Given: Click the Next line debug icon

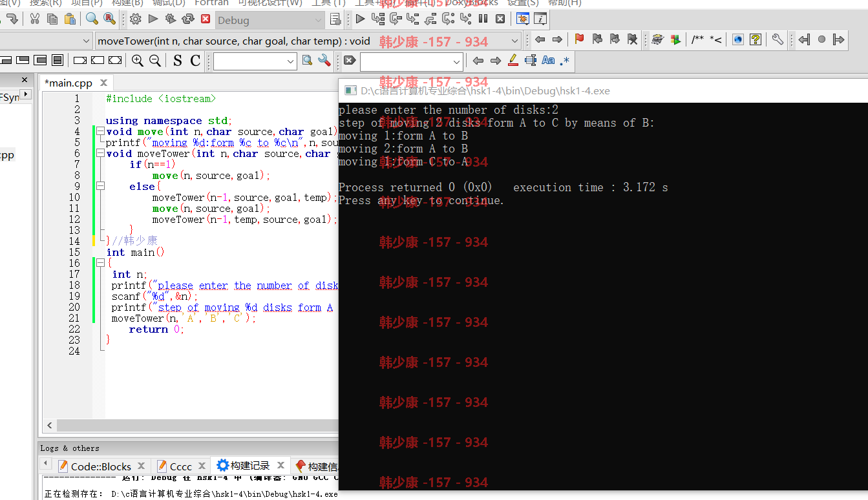Looking at the screenshot, I should coord(396,19).
